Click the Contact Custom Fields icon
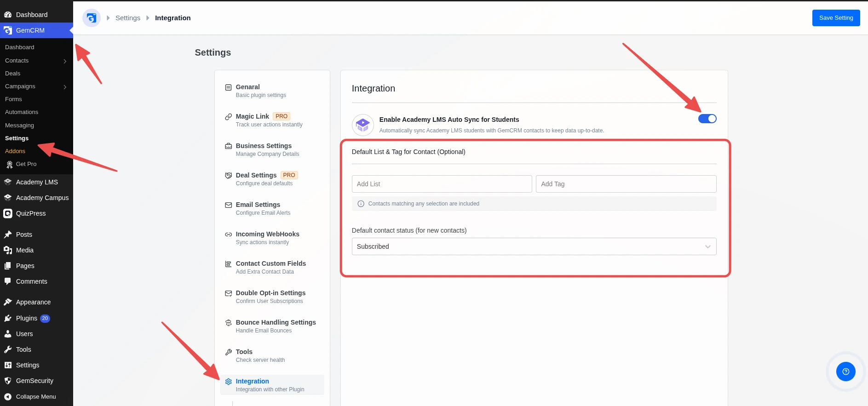Screen dimensions: 868x406 228,264
